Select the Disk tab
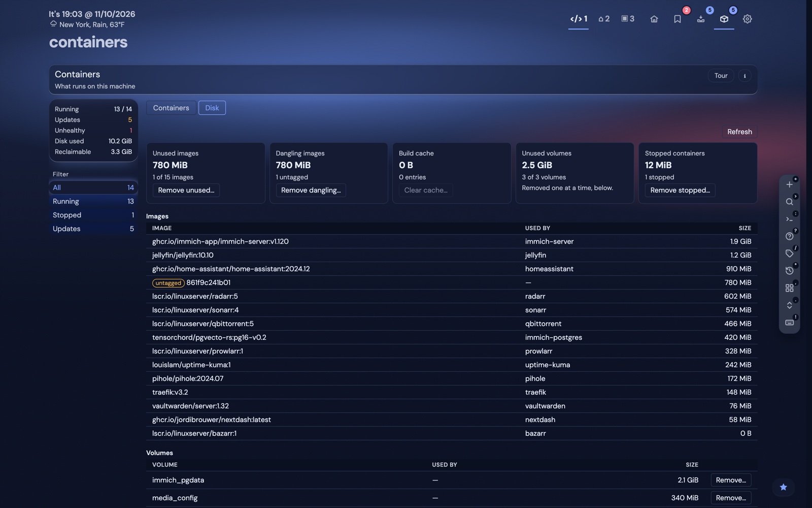This screenshot has width=812, height=508. pyautogui.click(x=212, y=108)
